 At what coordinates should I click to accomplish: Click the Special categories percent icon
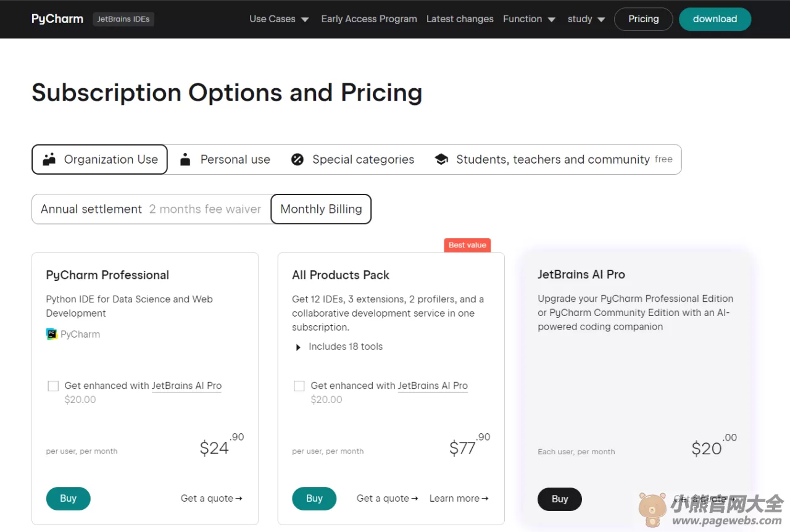(x=297, y=159)
